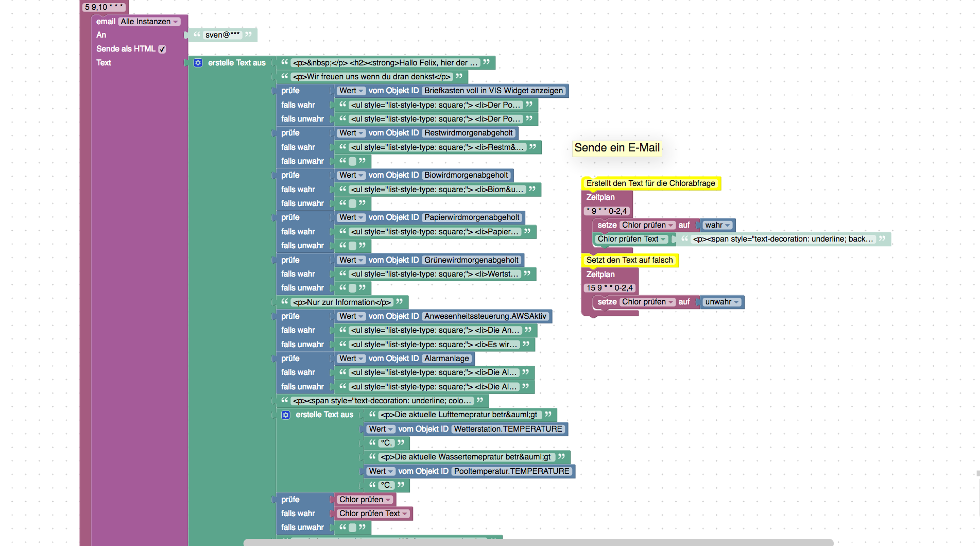Select object ID 'Pooltemperatur.TEMPERATURE'
This screenshot has width=980, height=546.
pyautogui.click(x=512, y=471)
